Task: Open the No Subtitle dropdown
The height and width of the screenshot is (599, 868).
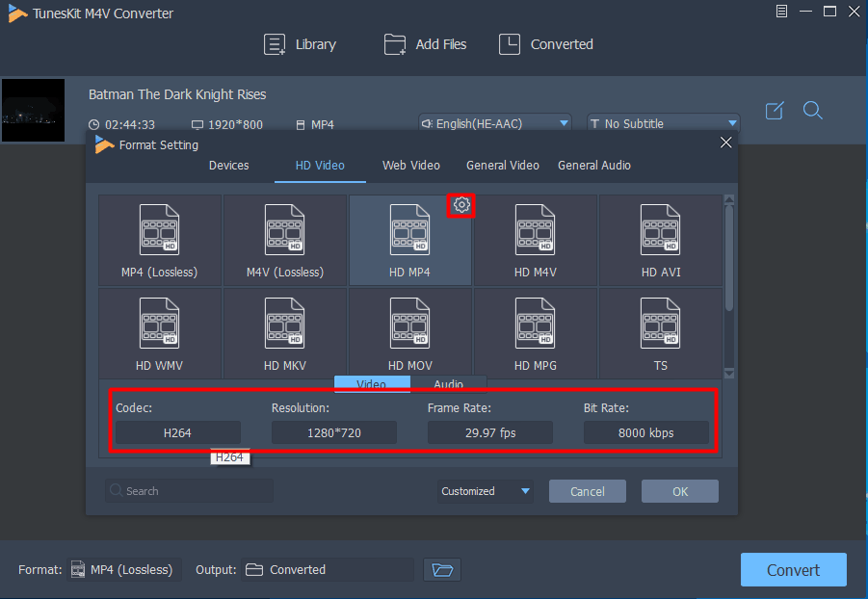Action: coord(663,123)
